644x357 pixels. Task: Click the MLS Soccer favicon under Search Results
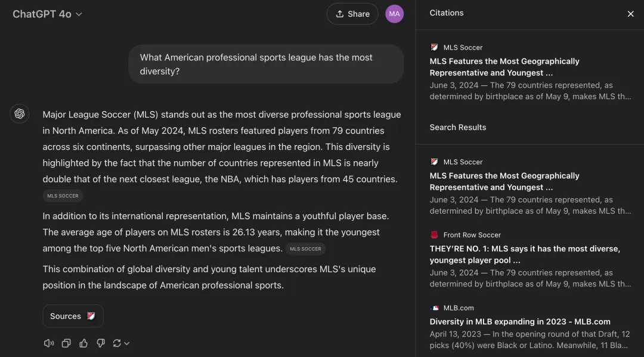tap(434, 162)
